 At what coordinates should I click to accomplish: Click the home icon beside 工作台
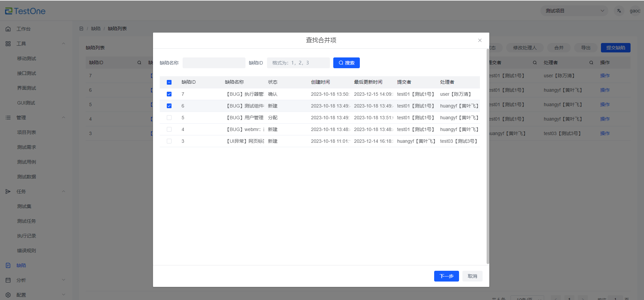coord(8,29)
